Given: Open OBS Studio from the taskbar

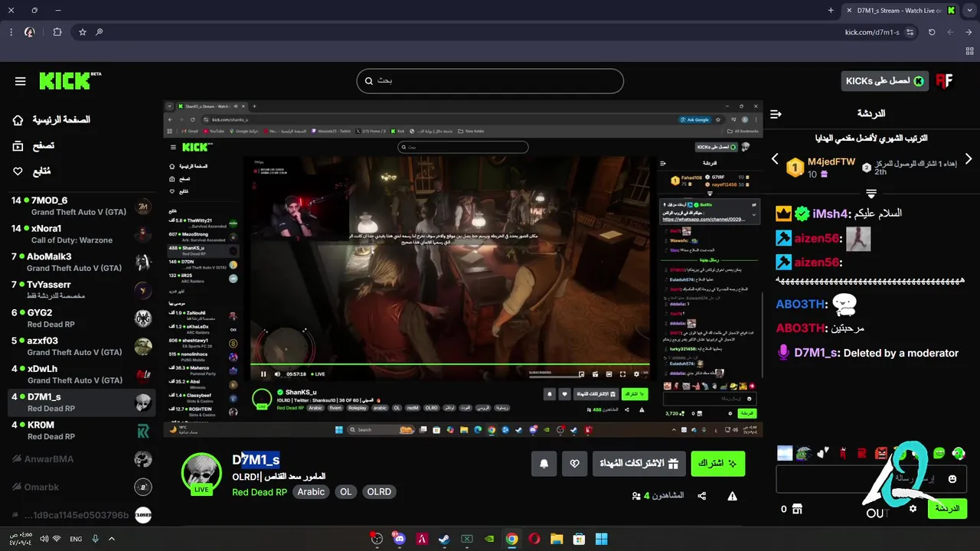Looking at the screenshot, I should [x=377, y=539].
